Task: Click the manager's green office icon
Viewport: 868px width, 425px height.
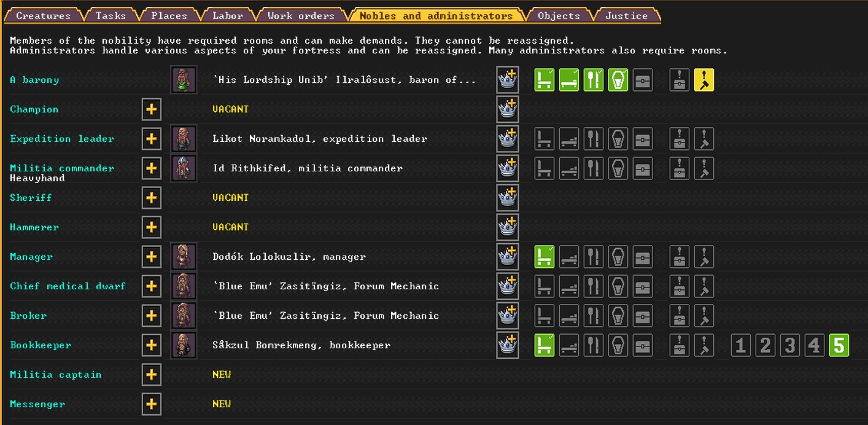Action: coord(544,256)
